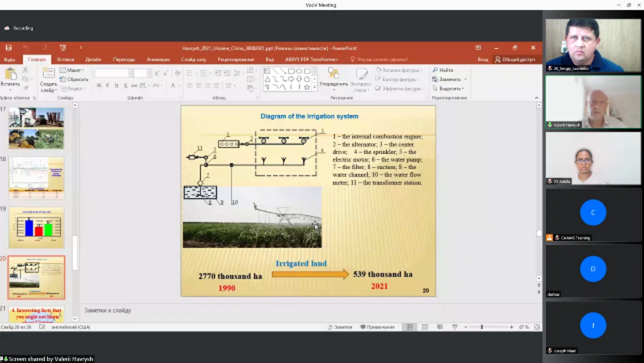Click fit slide to window icon
Image resolution: width=644 pixels, height=363 pixels.
pyautogui.click(x=537, y=327)
